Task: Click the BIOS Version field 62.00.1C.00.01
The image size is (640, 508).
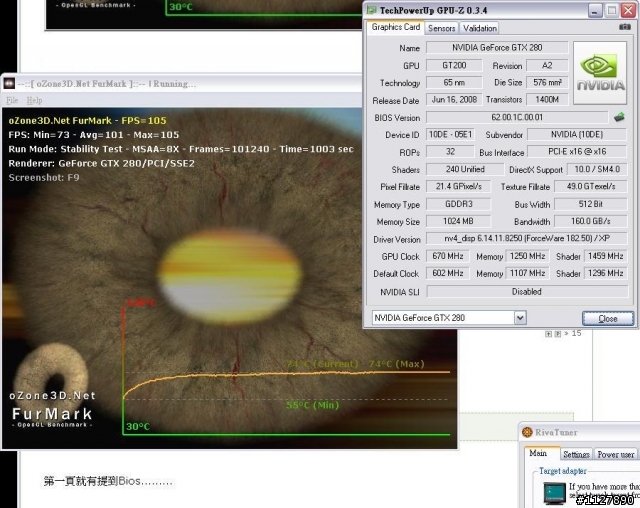Action: (x=517, y=117)
